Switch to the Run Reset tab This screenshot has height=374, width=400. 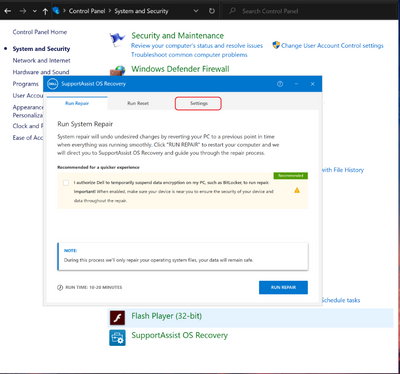click(138, 103)
